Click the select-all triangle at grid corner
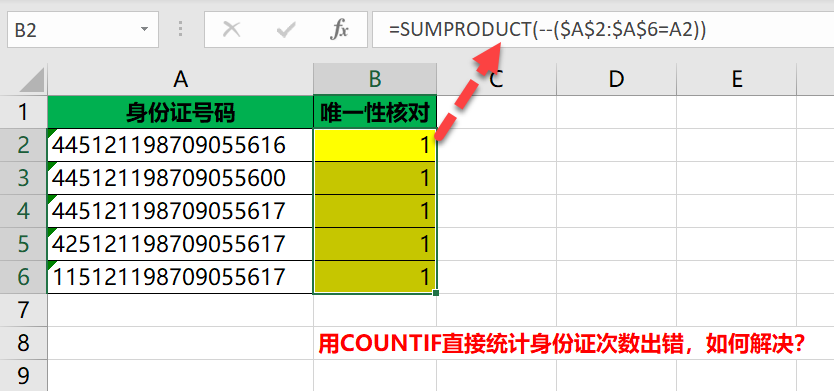Screen dimensions: 834x391 point(32,80)
